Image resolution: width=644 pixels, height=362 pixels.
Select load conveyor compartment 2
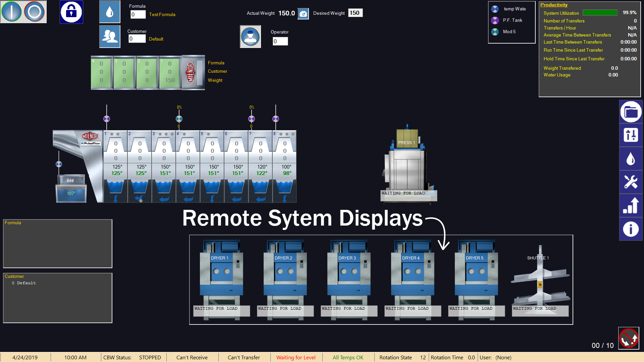(147, 72)
